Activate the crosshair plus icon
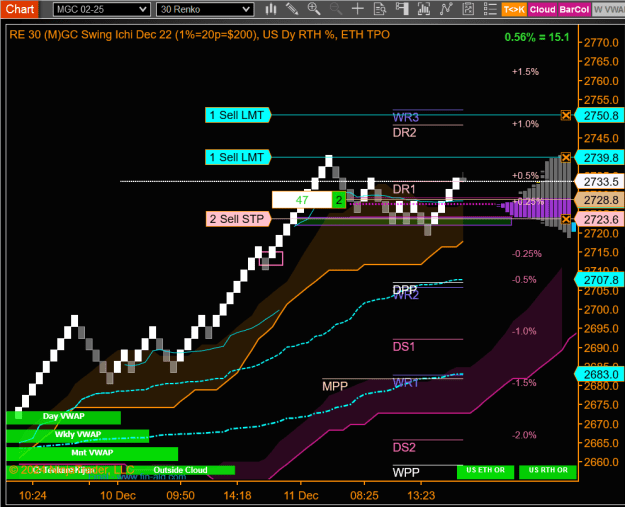The image size is (625, 507). tap(358, 9)
